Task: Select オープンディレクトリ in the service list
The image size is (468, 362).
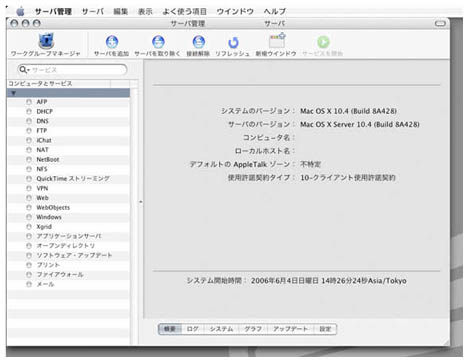Action: 66,246
